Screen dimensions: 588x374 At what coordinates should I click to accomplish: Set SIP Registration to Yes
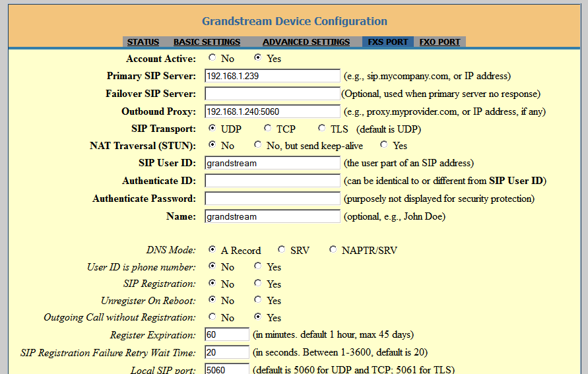[257, 283]
